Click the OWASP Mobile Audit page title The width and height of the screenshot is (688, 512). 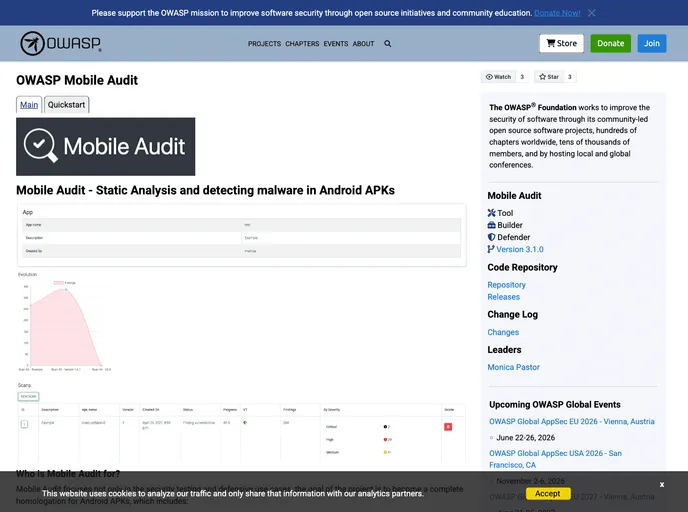77,80
